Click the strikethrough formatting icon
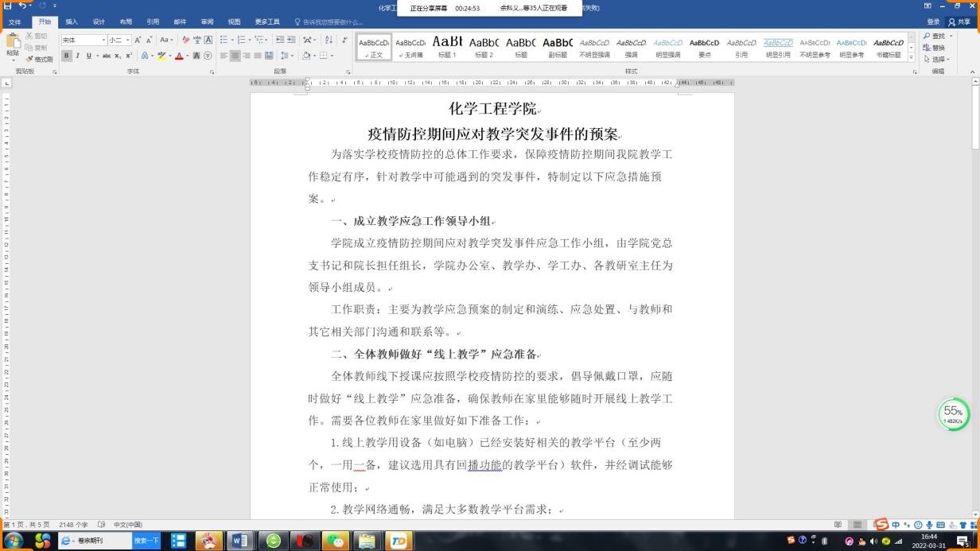980x551 pixels. (x=107, y=56)
